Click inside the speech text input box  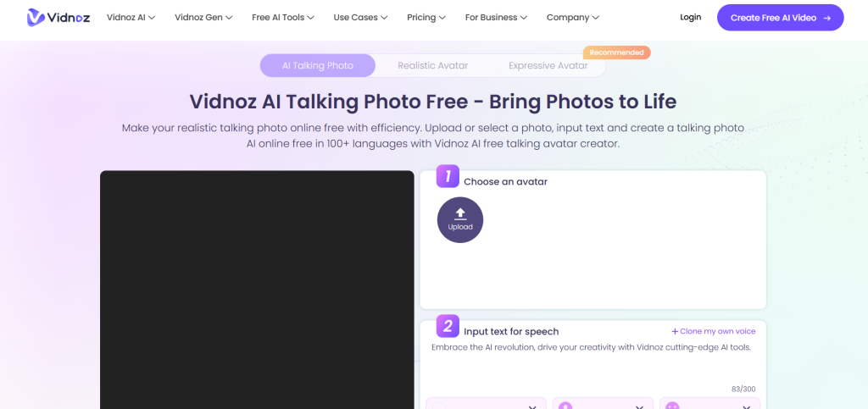click(592, 362)
